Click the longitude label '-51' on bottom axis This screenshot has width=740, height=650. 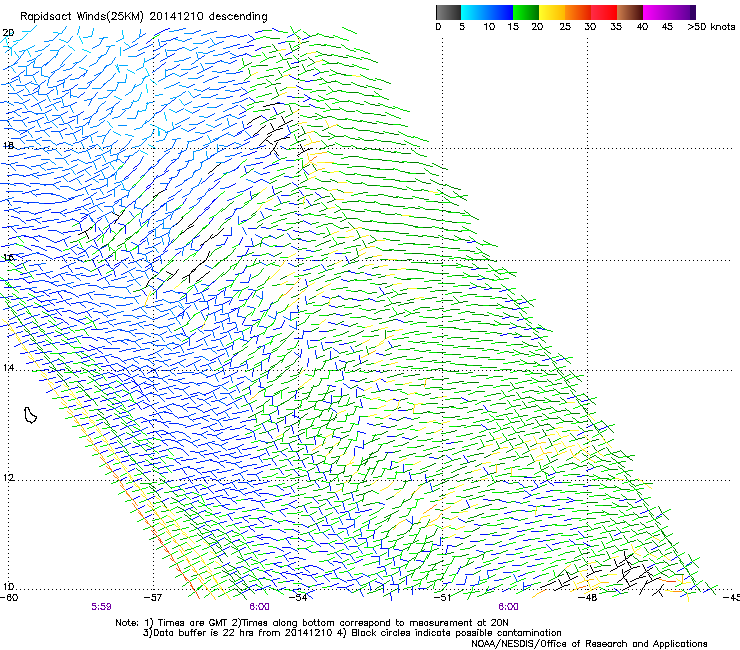(x=442, y=598)
